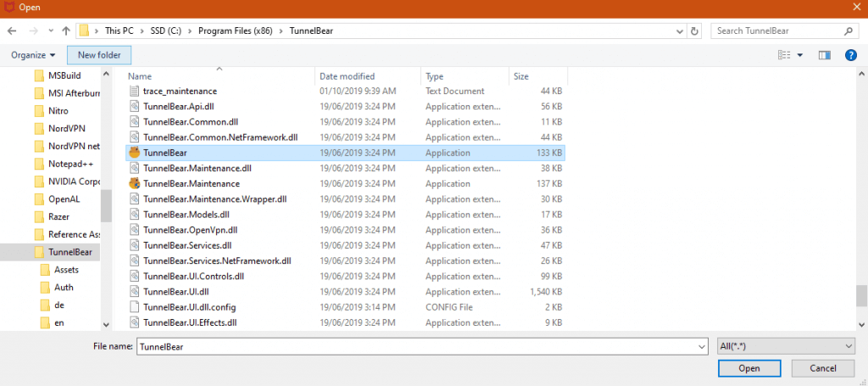Click folder tree scrollbar down arrow

click(106, 324)
